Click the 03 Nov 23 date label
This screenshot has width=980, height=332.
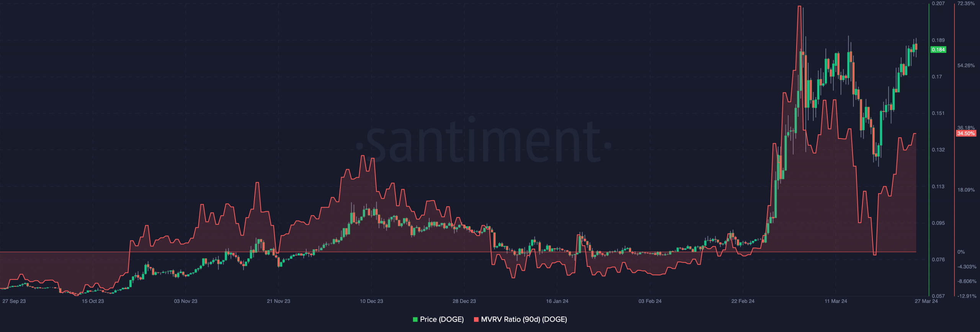pos(186,301)
